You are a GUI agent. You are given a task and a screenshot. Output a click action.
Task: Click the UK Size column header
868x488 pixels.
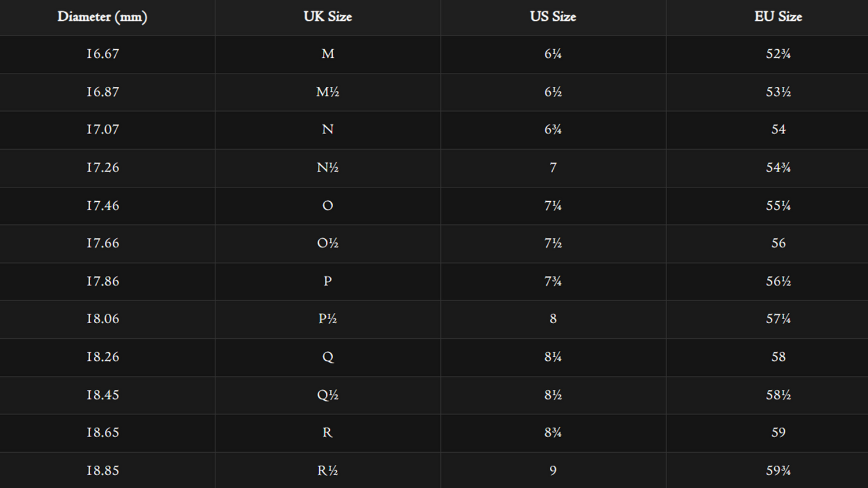pos(328,17)
